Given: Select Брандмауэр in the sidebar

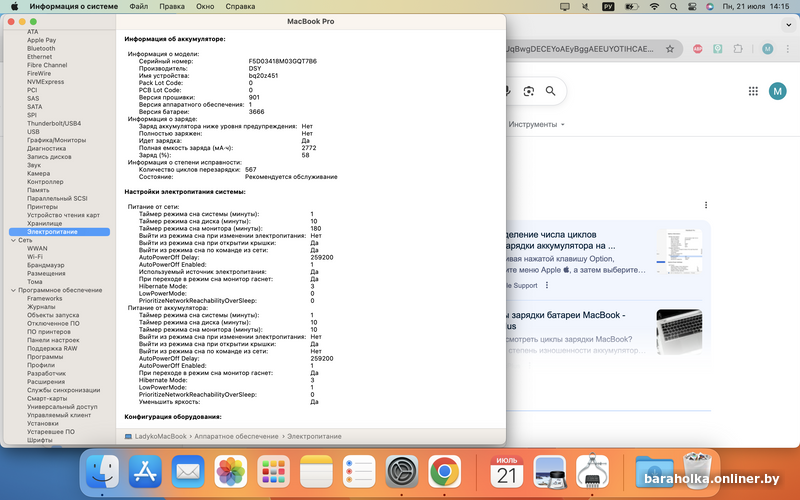Looking at the screenshot, I should (x=46, y=265).
